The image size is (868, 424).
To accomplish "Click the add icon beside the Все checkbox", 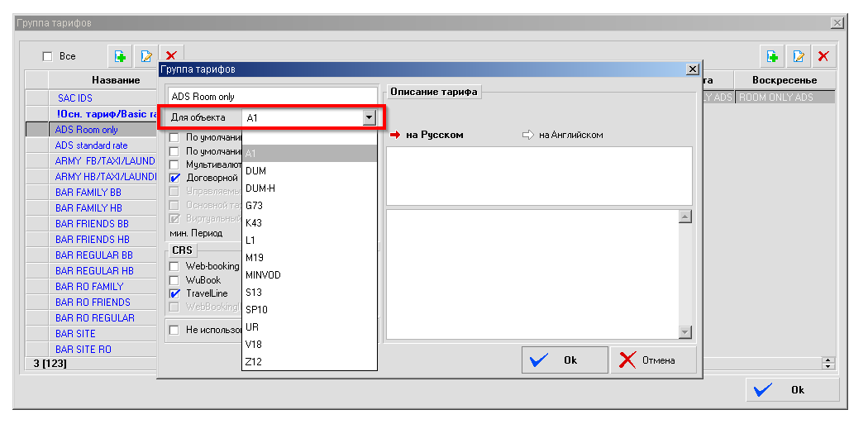I will coord(121,56).
